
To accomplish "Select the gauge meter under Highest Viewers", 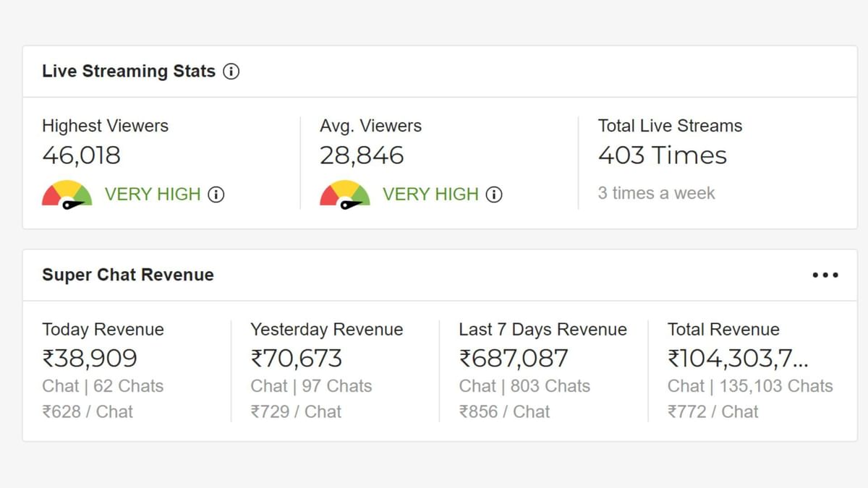I will [x=67, y=193].
